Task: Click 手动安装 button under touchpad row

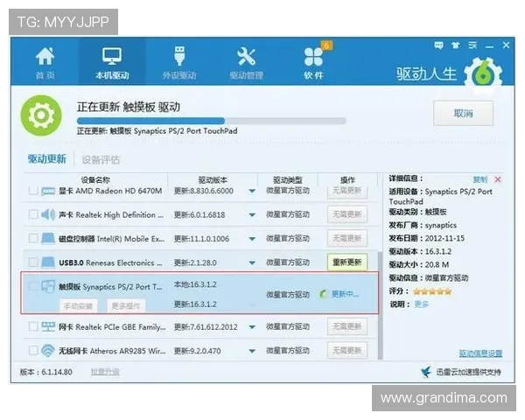Action: coord(79,305)
